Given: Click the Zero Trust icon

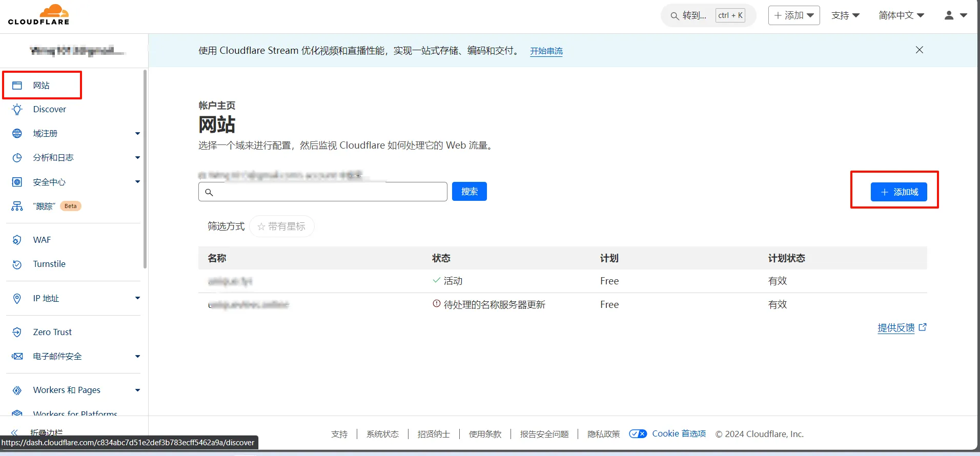Looking at the screenshot, I should [17, 332].
